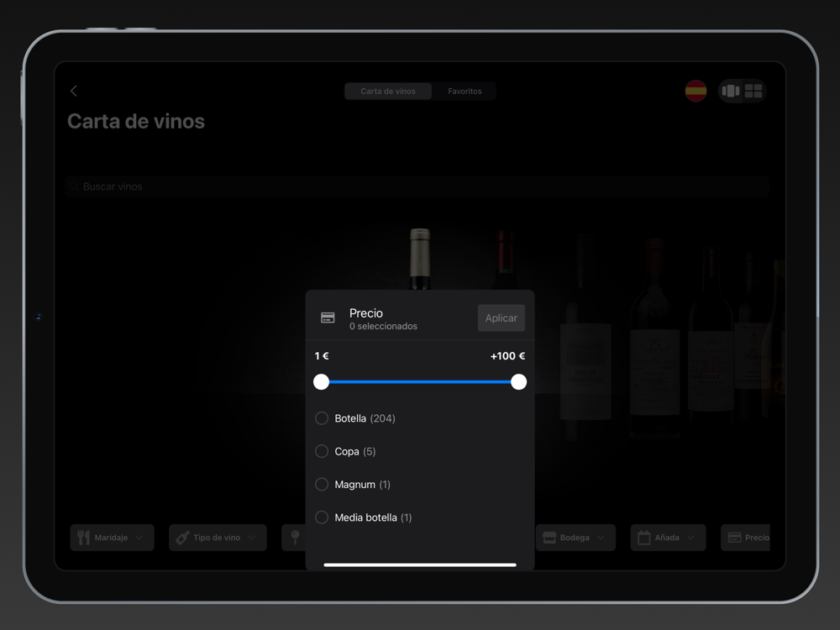
Task: Expand the Tipo de vino dropdown chevron
Action: [x=252, y=538]
